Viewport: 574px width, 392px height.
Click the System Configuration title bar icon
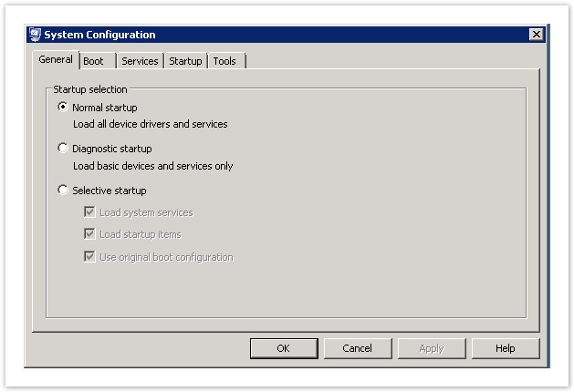(36, 35)
